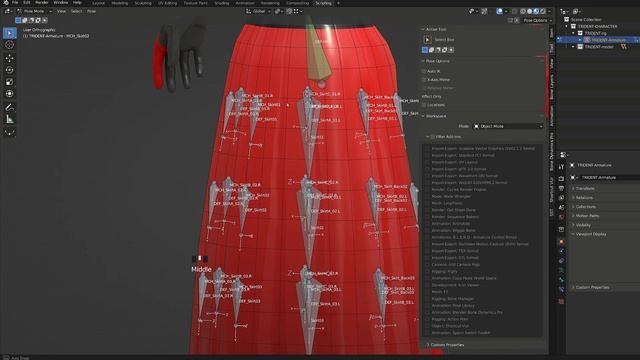Image resolution: width=640 pixels, height=360 pixels.
Task: Click the Blender logo icon
Action: click(6, 2)
